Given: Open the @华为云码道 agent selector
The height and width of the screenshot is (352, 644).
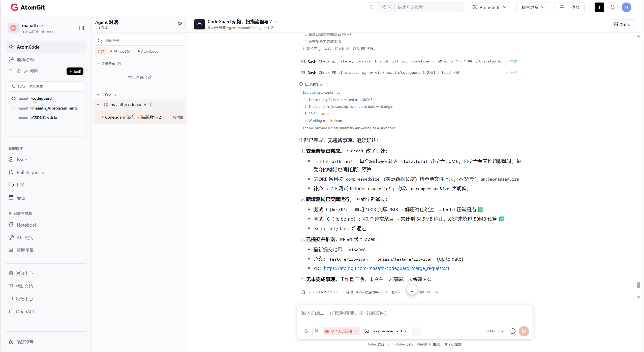Looking at the screenshot, I should (341, 331).
